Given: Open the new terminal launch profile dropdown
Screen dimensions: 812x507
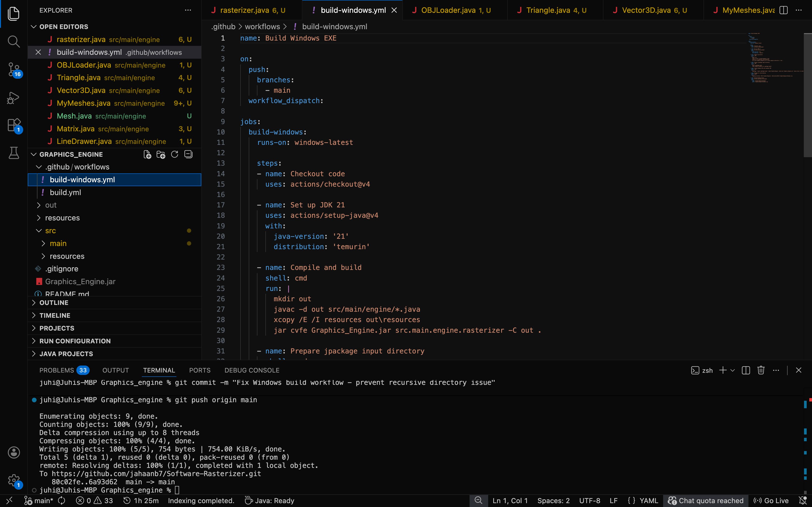Looking at the screenshot, I should click(x=732, y=370).
